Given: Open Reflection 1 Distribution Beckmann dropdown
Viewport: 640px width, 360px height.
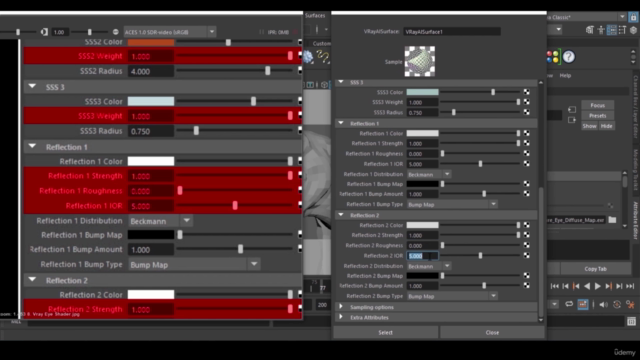Looking at the screenshot, I should [x=429, y=174].
